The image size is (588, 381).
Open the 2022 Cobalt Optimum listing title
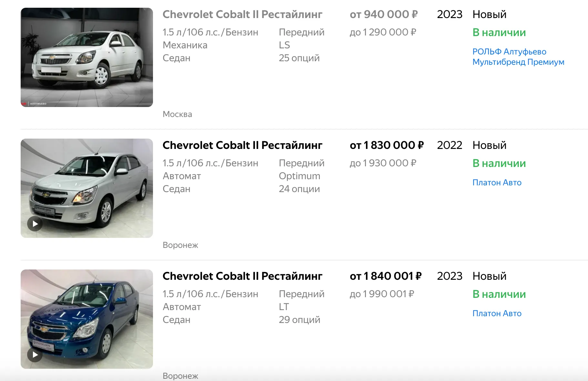[242, 145]
